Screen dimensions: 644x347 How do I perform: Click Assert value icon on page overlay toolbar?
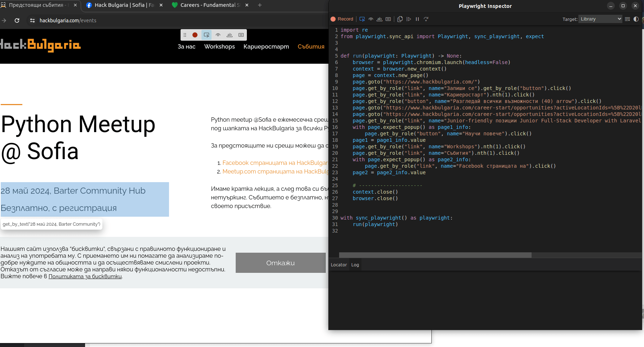(x=241, y=35)
